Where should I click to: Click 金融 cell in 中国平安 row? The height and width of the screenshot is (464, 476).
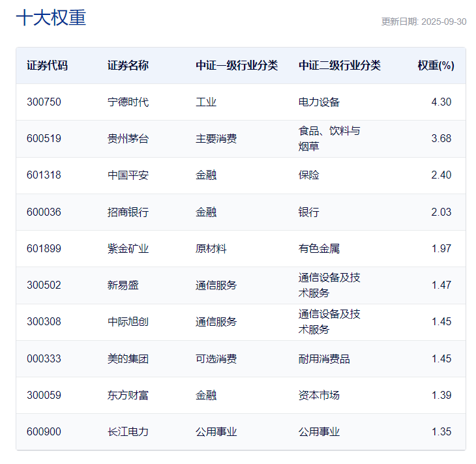[x=206, y=175]
